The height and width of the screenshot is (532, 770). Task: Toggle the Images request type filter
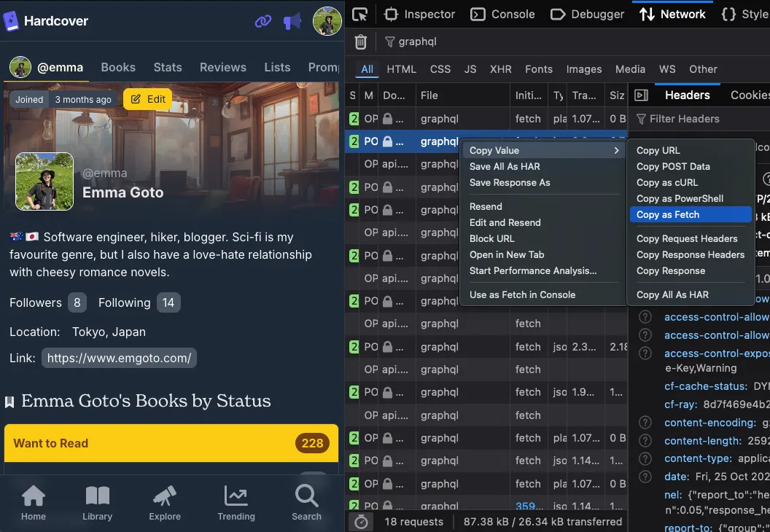[x=584, y=69]
